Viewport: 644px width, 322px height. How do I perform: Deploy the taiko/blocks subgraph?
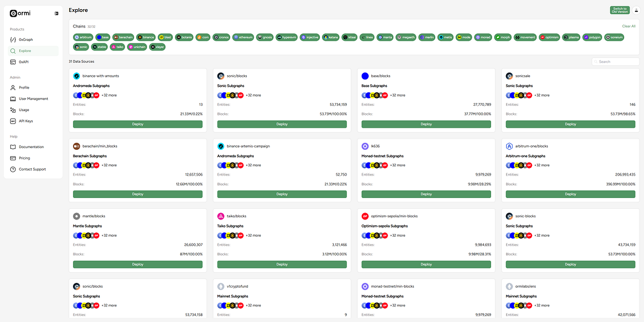point(282,264)
